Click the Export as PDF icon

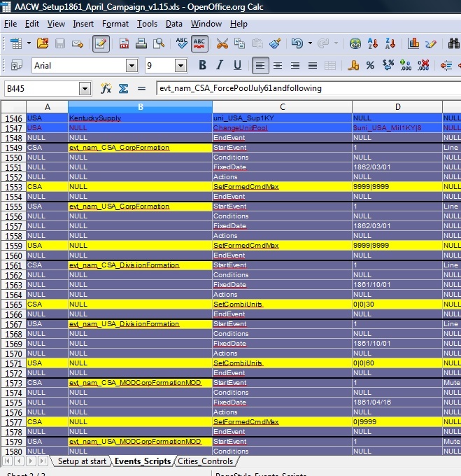[124, 43]
